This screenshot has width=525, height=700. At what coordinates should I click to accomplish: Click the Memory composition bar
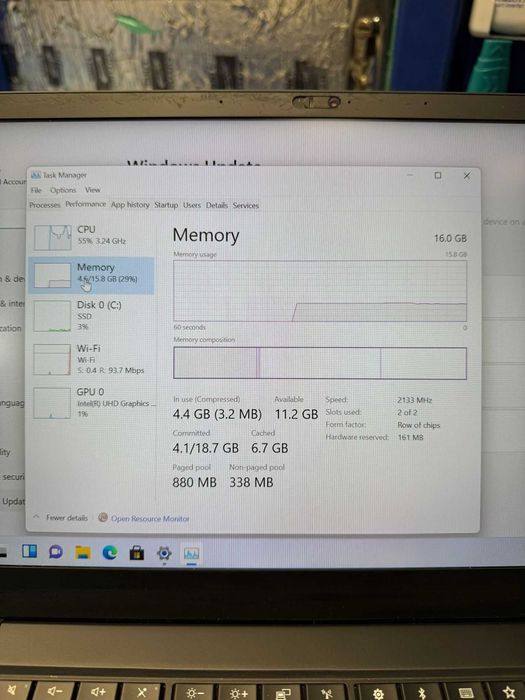[x=320, y=363]
